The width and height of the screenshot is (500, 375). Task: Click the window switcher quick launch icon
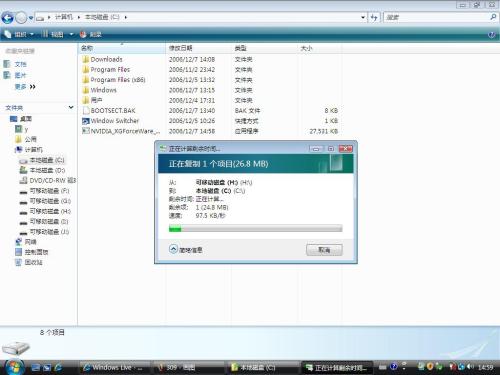(x=47, y=367)
